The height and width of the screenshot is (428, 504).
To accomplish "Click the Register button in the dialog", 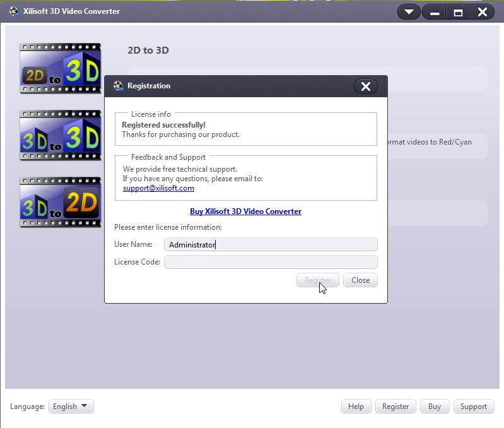I will 317,280.
